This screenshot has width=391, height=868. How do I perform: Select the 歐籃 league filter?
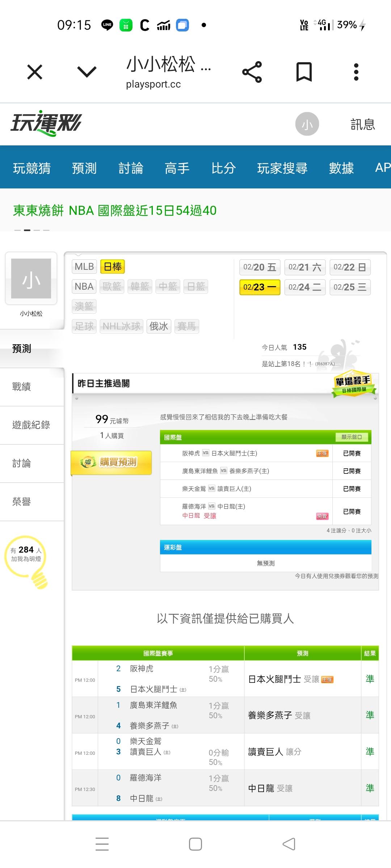click(x=112, y=286)
